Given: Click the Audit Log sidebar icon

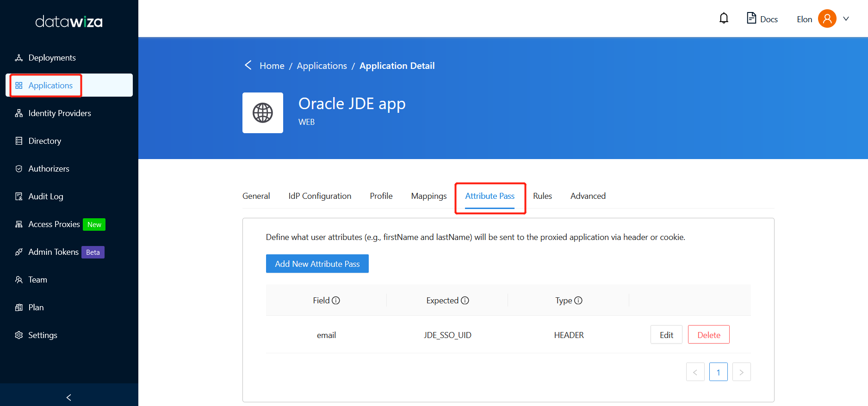Looking at the screenshot, I should [19, 197].
